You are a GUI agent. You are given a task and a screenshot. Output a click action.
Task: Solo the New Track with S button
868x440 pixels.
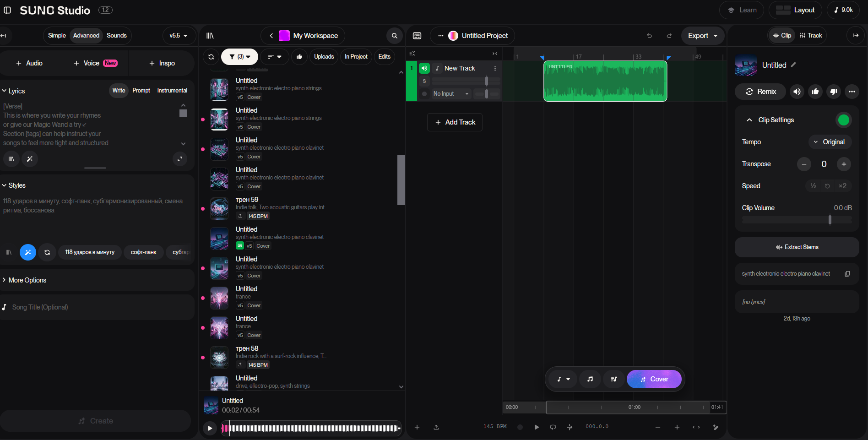tap(424, 81)
